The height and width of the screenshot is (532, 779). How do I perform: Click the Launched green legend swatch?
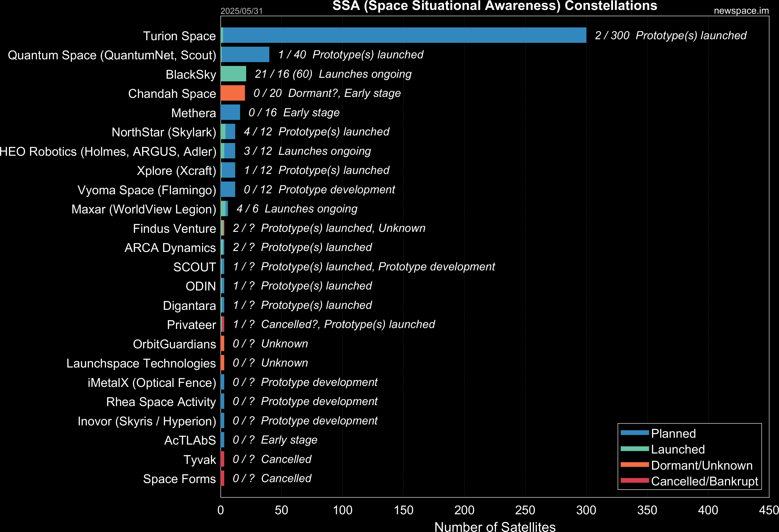635,449
